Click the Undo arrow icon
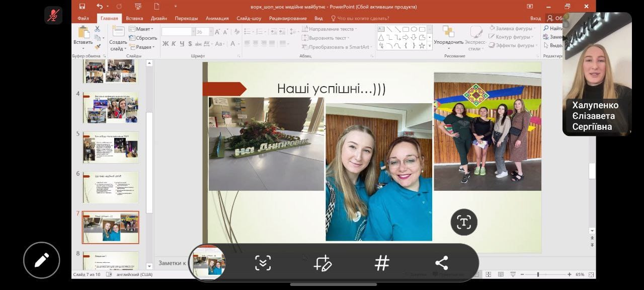The width and height of the screenshot is (644, 290). 100,6
